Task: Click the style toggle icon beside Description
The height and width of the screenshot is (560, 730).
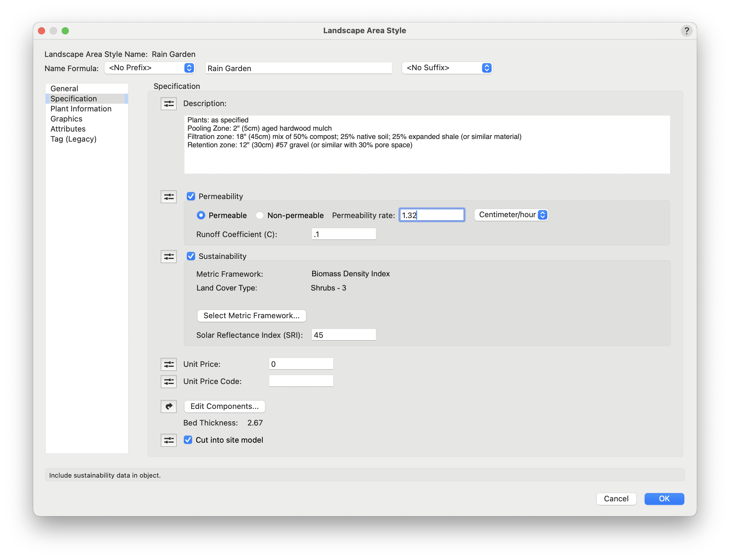Action: tap(168, 104)
